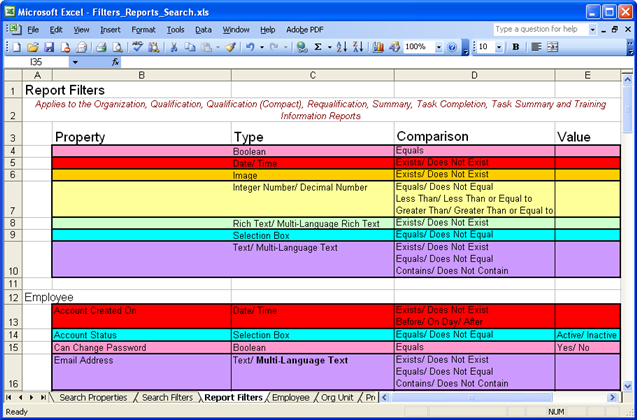Switch to the Search Filters sheet tab
The height and width of the screenshot is (420, 637).
pyautogui.click(x=167, y=398)
